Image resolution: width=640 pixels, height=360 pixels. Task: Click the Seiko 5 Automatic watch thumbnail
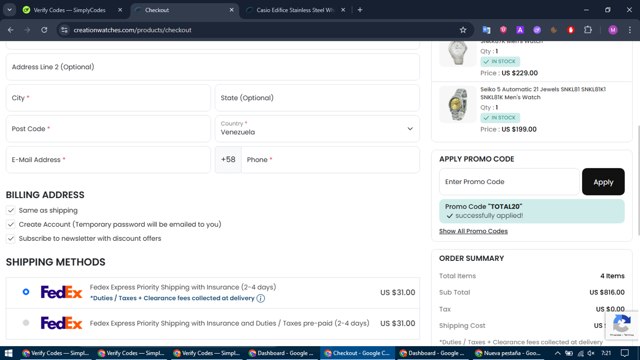click(x=458, y=104)
